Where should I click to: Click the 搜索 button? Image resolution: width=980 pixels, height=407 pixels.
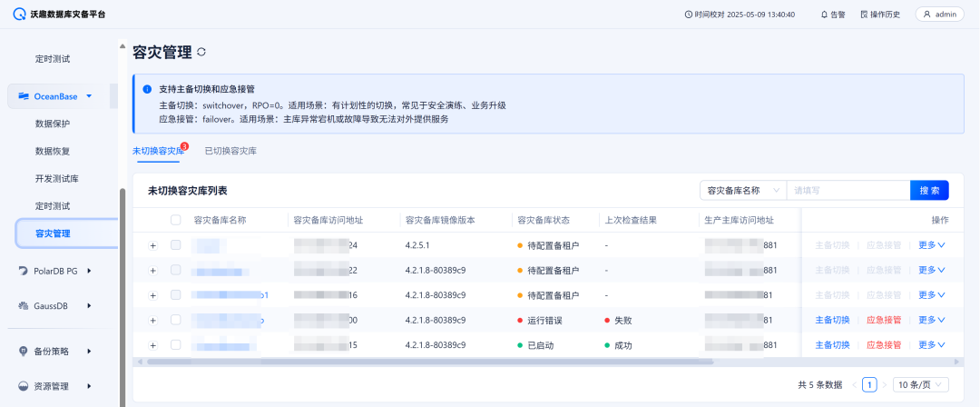(x=929, y=191)
